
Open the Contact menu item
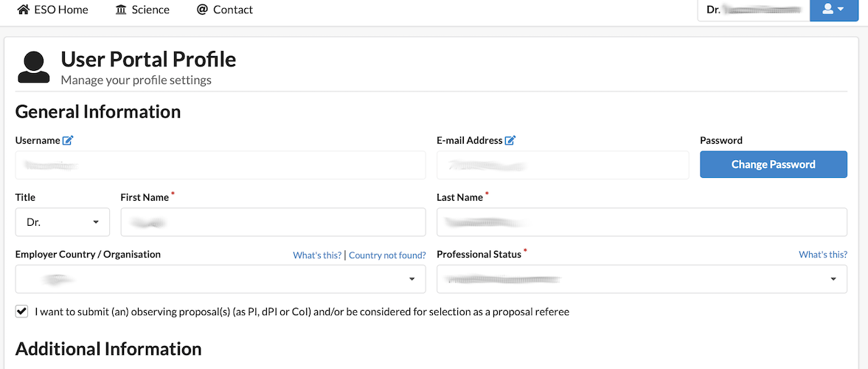pos(232,10)
